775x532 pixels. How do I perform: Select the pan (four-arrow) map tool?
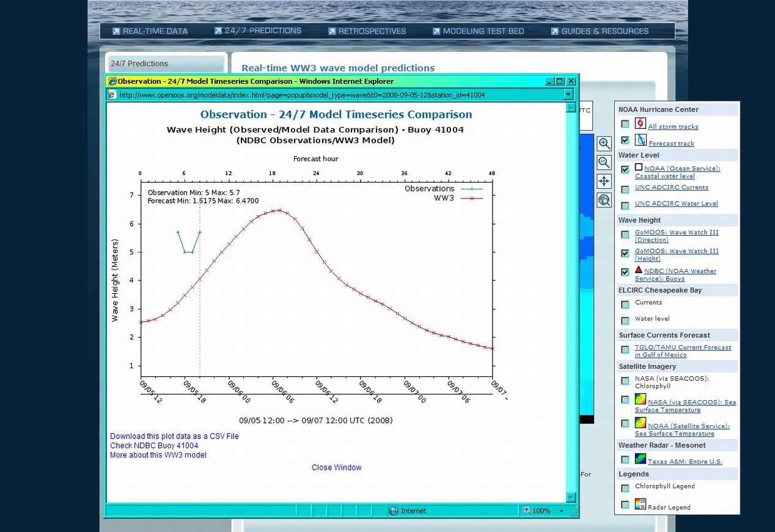tap(604, 181)
